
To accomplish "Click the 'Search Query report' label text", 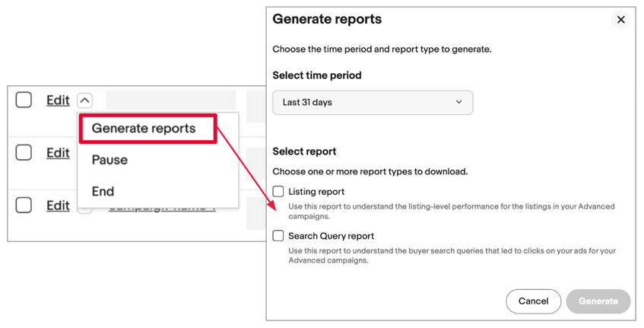I will click(x=331, y=236).
